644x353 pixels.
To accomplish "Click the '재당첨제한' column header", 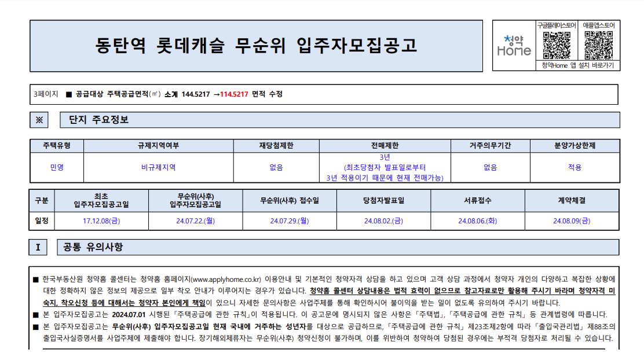I will (x=276, y=146).
